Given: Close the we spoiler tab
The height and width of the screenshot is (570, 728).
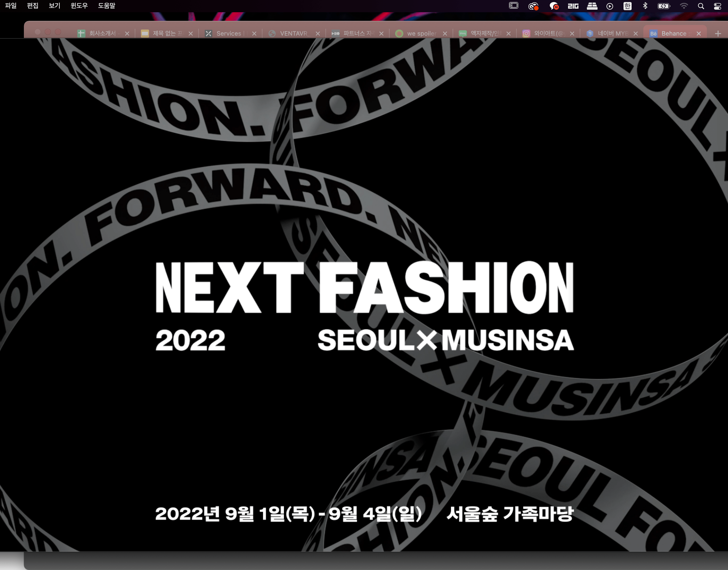Looking at the screenshot, I should (x=445, y=33).
